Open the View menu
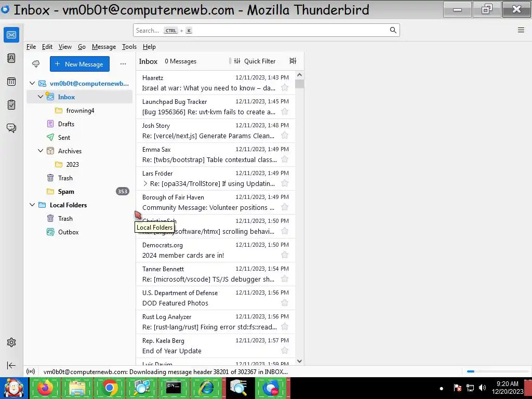 (65, 47)
